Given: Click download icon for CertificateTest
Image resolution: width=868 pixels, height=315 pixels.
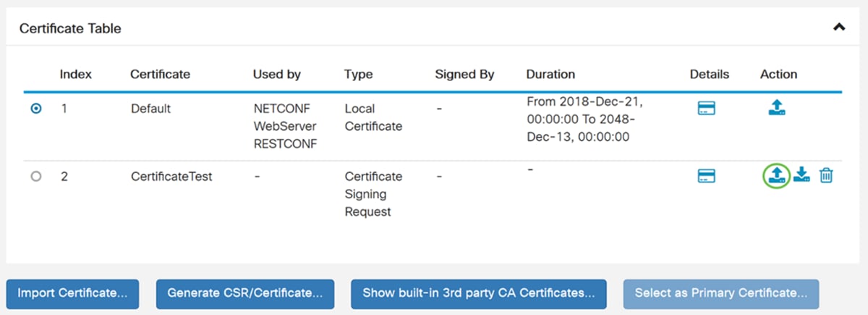Looking at the screenshot, I should pyautogui.click(x=801, y=175).
